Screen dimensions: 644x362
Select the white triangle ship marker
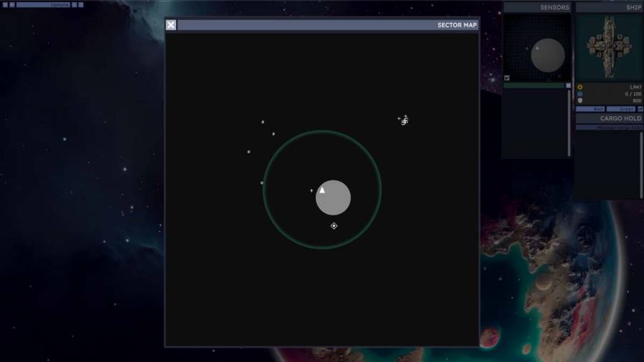[x=322, y=190]
